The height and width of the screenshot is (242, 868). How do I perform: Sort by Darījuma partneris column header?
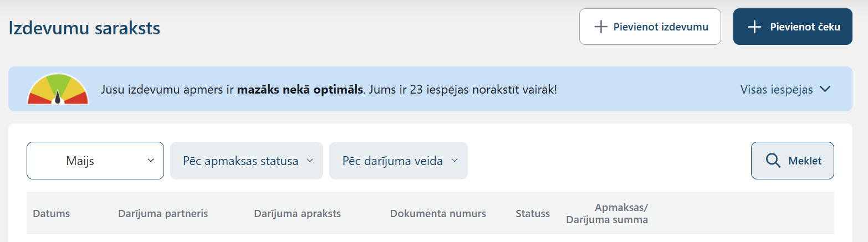click(163, 213)
